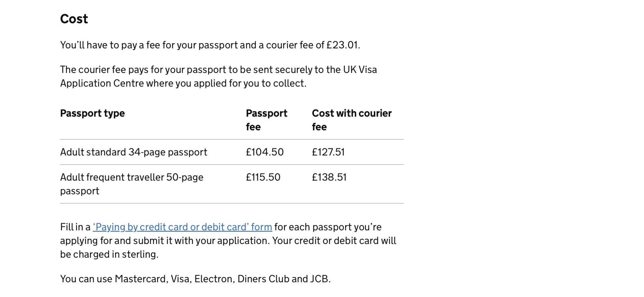Click the £115.50 passport fee cell
This screenshot has height=297, width=644.
263,177
